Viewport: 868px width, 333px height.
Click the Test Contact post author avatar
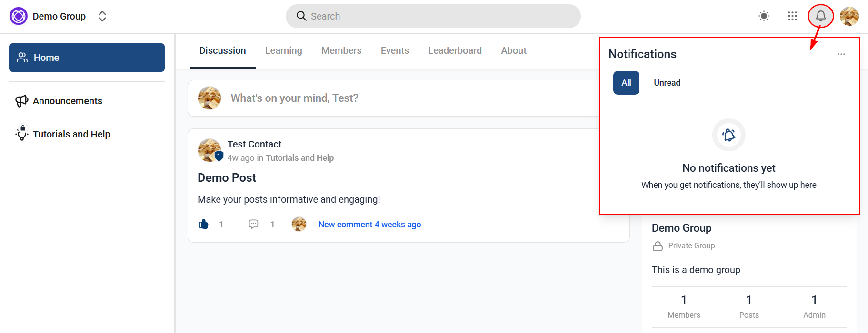click(210, 150)
